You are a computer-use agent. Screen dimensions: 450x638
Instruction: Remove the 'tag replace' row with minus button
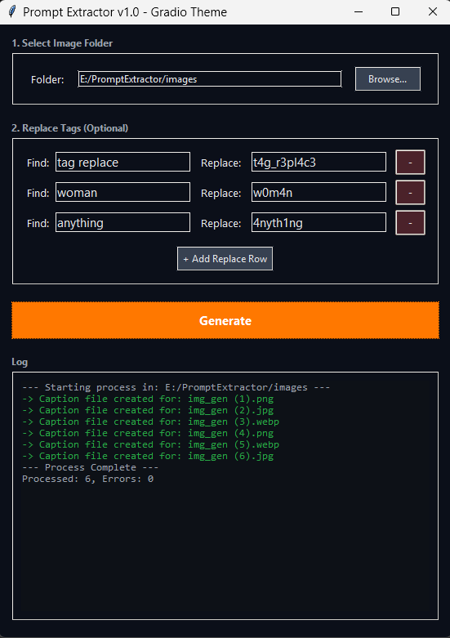[410, 162]
